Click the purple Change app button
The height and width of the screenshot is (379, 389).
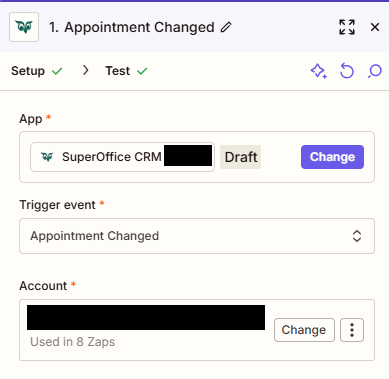[x=332, y=157]
